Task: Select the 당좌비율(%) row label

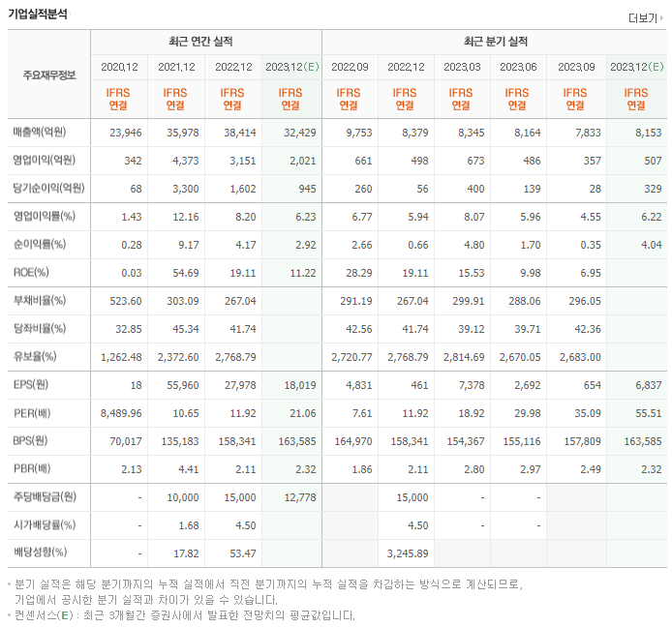Action: pyautogui.click(x=39, y=328)
